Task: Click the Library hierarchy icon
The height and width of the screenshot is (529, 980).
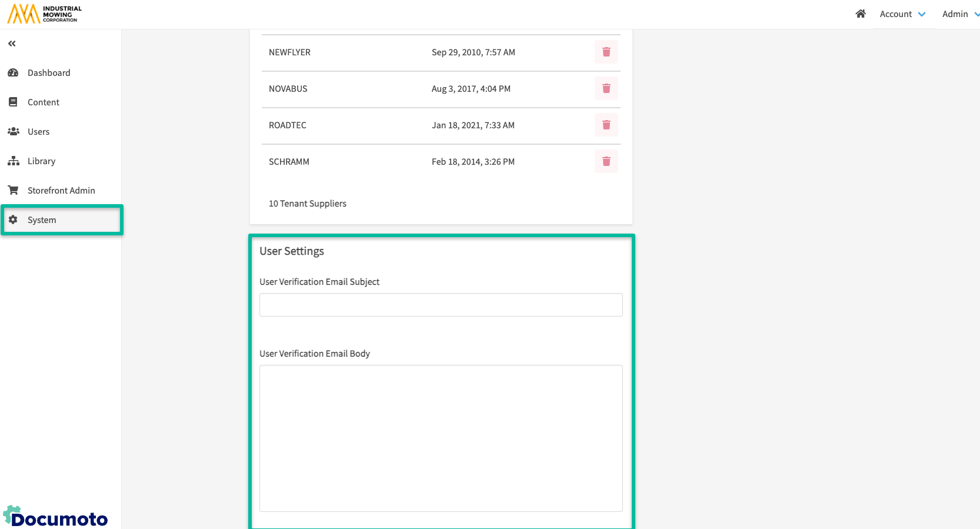Action: pos(13,161)
